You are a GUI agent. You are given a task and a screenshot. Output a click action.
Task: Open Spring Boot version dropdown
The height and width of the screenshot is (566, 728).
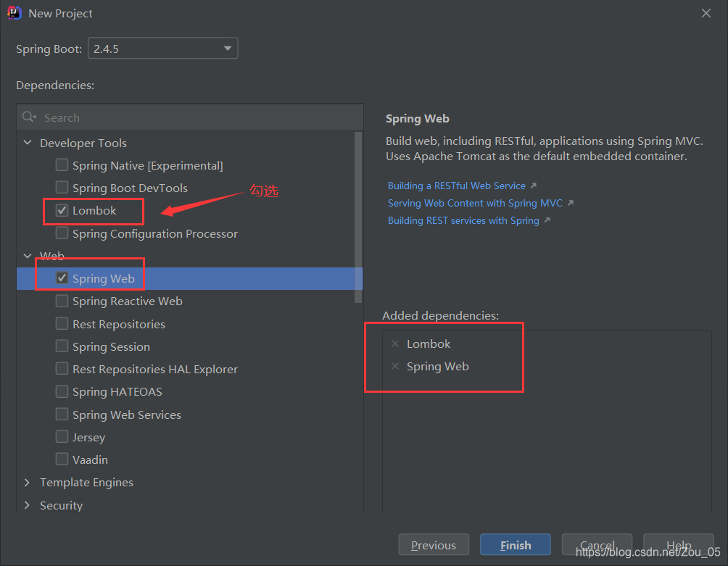click(163, 49)
